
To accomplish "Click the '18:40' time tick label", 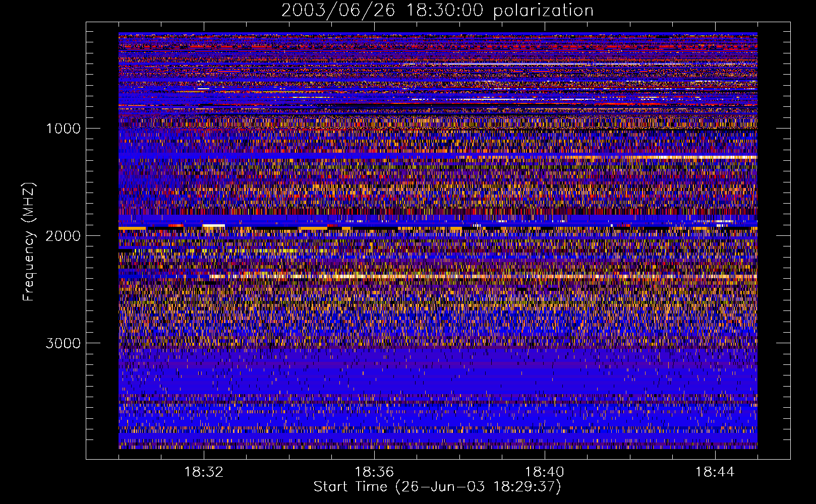I will pos(545,472).
